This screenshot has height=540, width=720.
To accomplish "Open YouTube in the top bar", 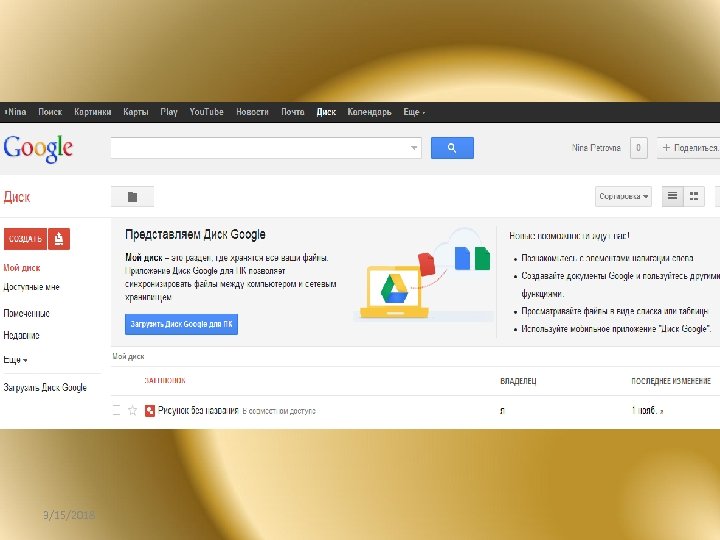I will click(x=207, y=112).
